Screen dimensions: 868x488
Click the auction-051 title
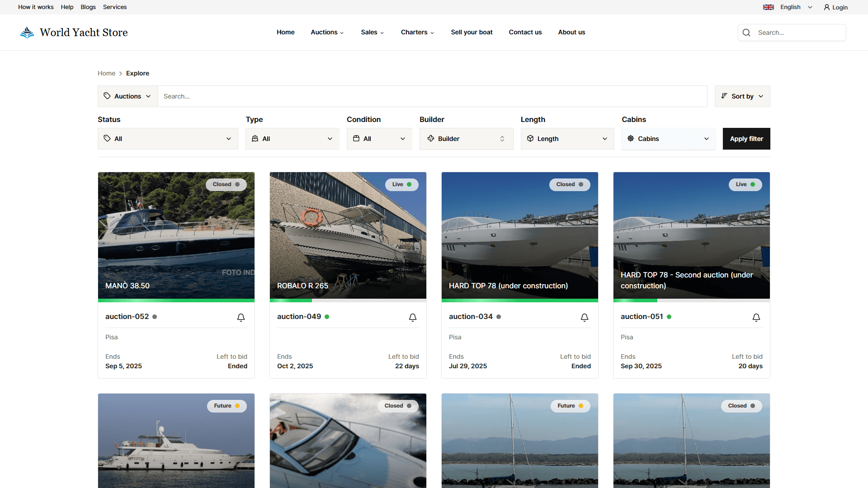(x=642, y=317)
